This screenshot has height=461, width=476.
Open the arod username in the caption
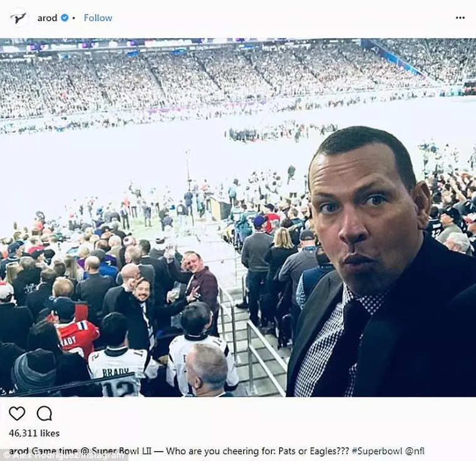pyautogui.click(x=18, y=450)
